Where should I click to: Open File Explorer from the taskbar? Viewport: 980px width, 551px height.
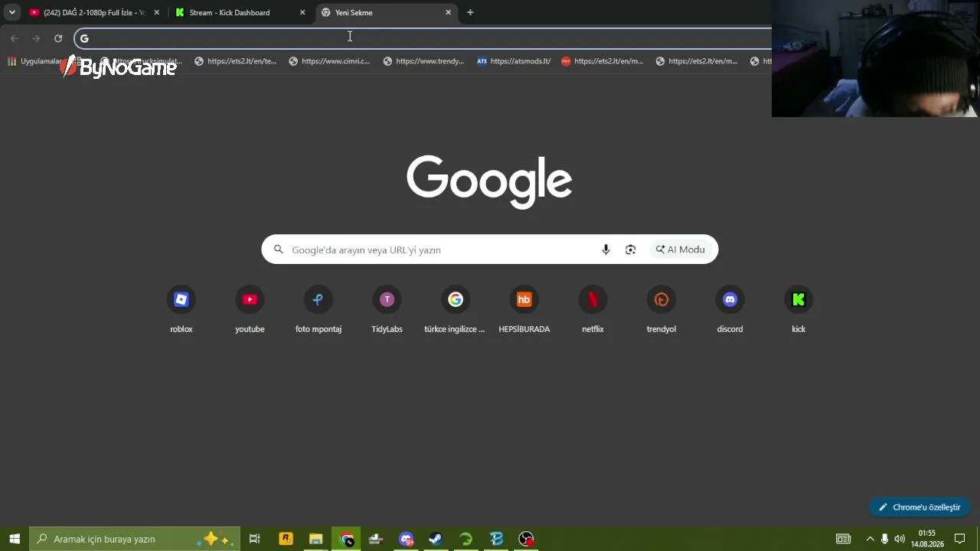pyautogui.click(x=315, y=539)
